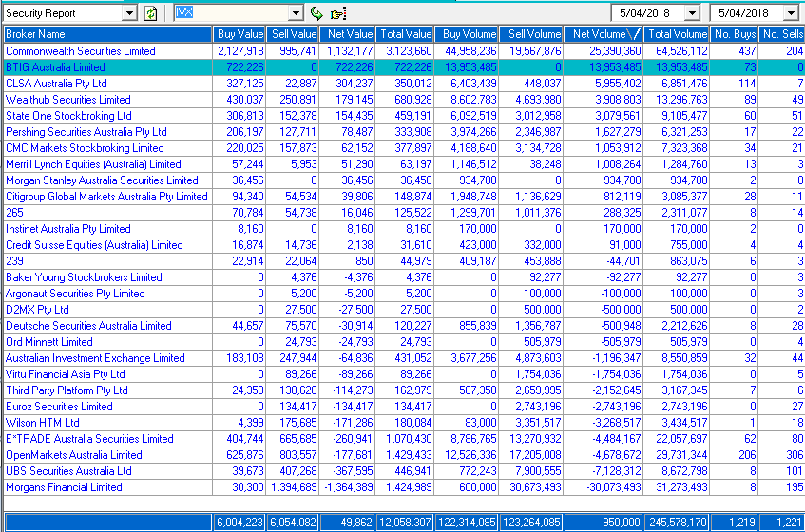
Task: Click the green go arrow icon
Action: (316, 13)
